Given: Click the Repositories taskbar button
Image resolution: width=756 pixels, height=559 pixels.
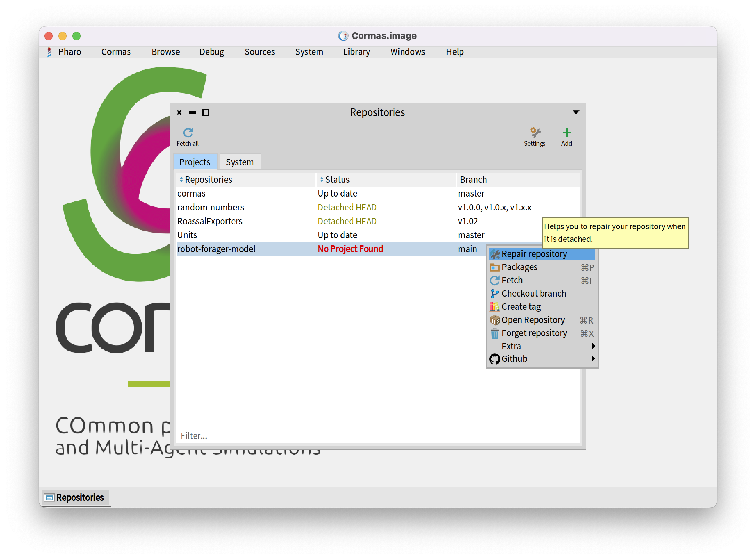Looking at the screenshot, I should [75, 498].
